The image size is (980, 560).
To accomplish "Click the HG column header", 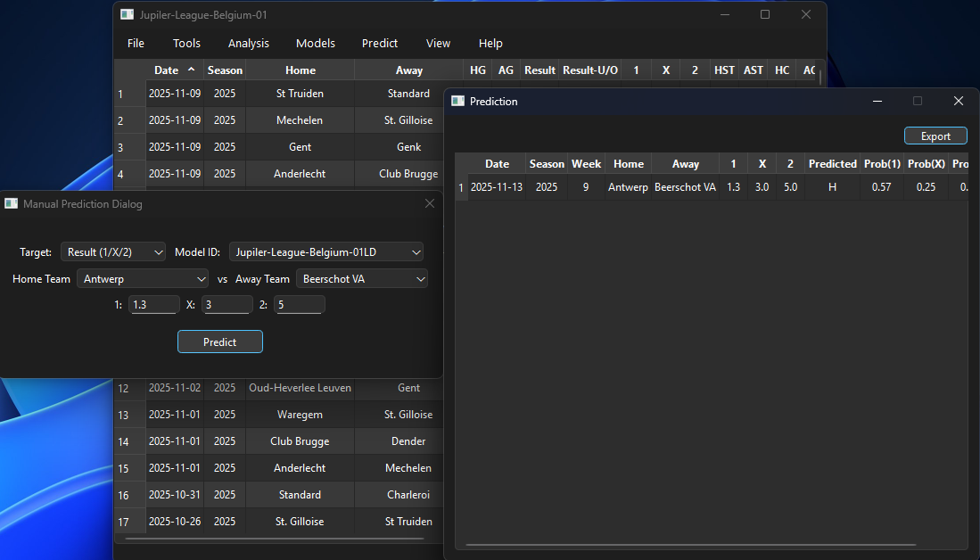I will [477, 70].
